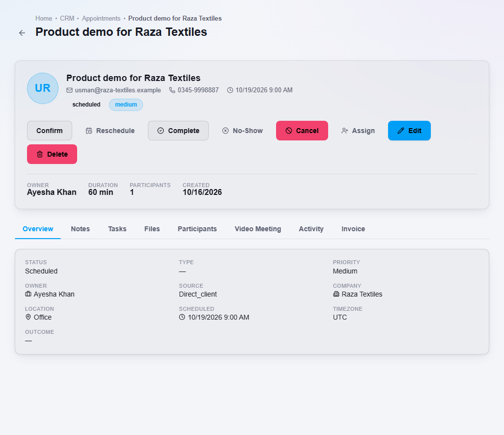This screenshot has height=435, width=504.
Task: Click the Medium priority value in Overview
Action: pos(345,271)
